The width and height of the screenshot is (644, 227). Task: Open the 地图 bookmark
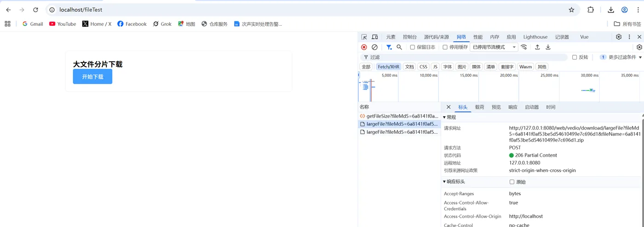[x=187, y=24]
